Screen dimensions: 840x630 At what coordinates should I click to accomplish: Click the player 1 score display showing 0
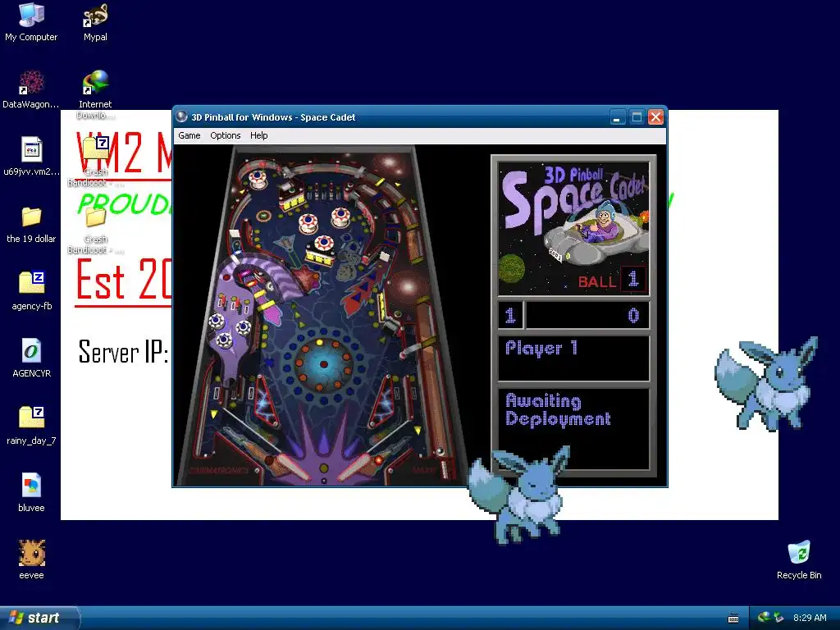click(x=587, y=315)
